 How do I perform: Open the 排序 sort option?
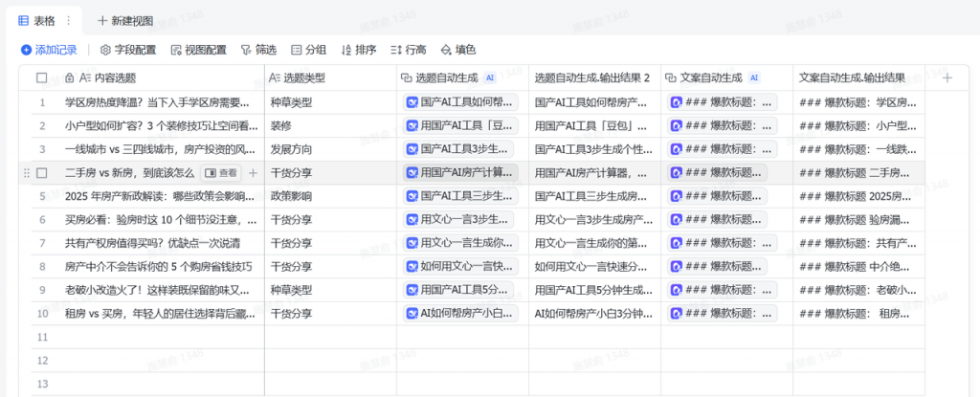tap(359, 50)
